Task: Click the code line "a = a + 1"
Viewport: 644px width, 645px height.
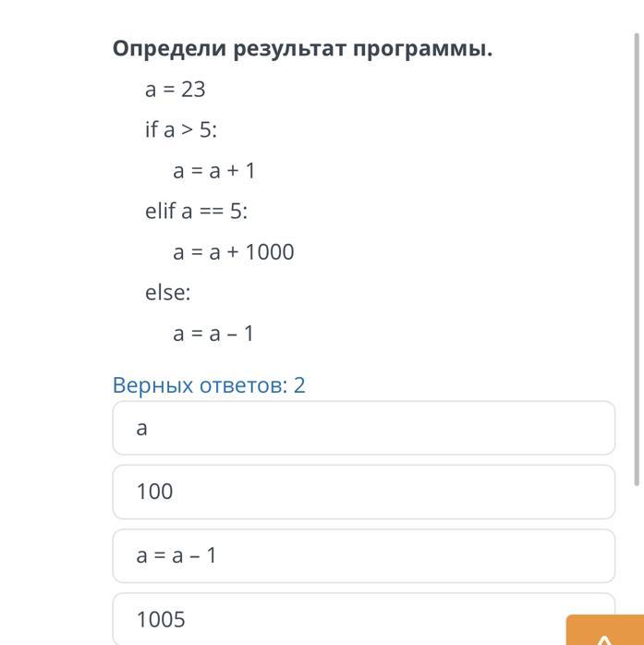Action: 213,171
